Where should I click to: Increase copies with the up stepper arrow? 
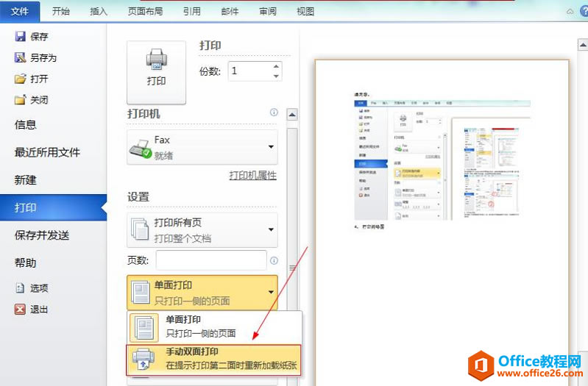tap(276, 66)
